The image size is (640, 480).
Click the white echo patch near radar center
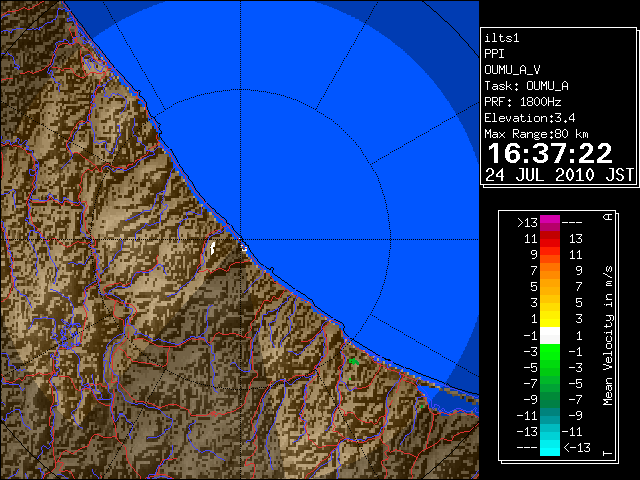212,248
